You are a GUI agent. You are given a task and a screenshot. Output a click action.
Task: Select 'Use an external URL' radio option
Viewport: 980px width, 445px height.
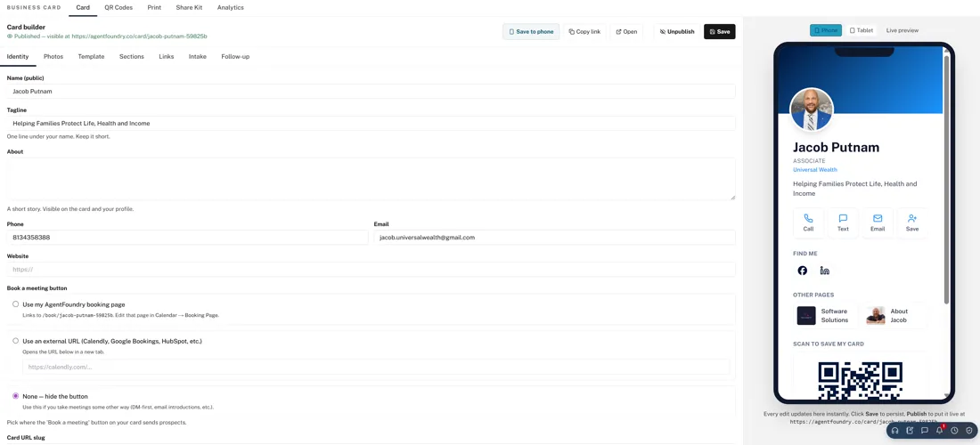(16, 341)
